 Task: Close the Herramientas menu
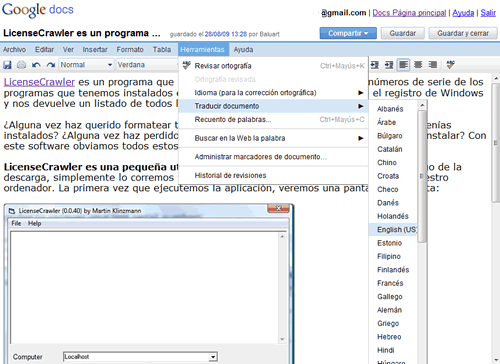(x=203, y=50)
